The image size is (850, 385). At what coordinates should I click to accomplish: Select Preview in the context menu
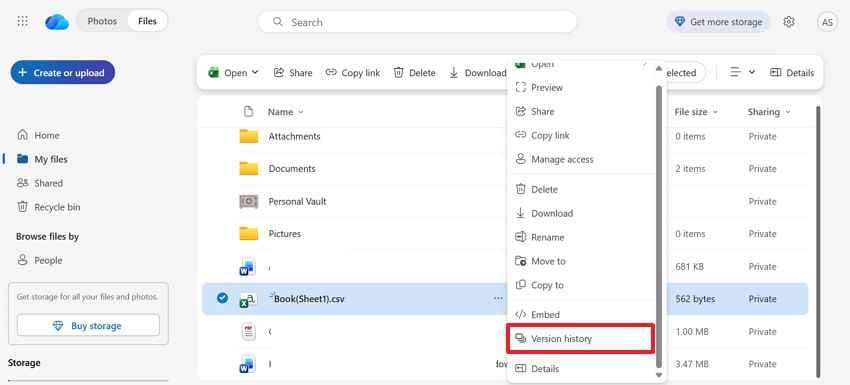[581, 87]
